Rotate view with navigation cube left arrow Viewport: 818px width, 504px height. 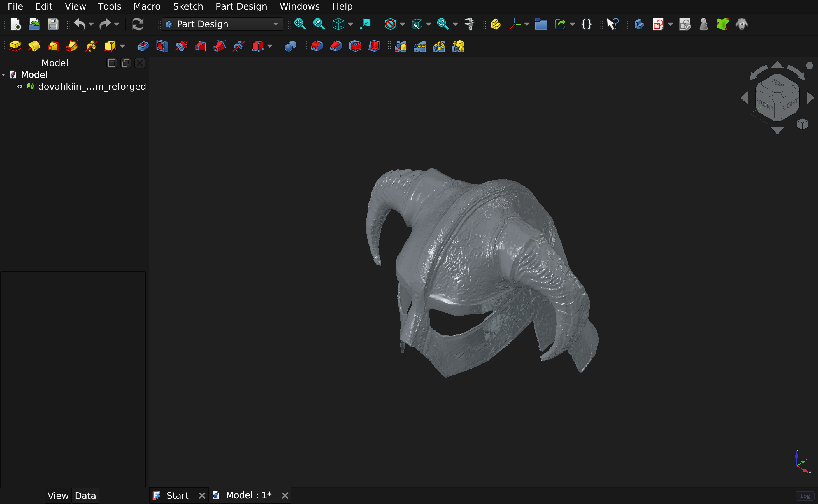pos(744,98)
